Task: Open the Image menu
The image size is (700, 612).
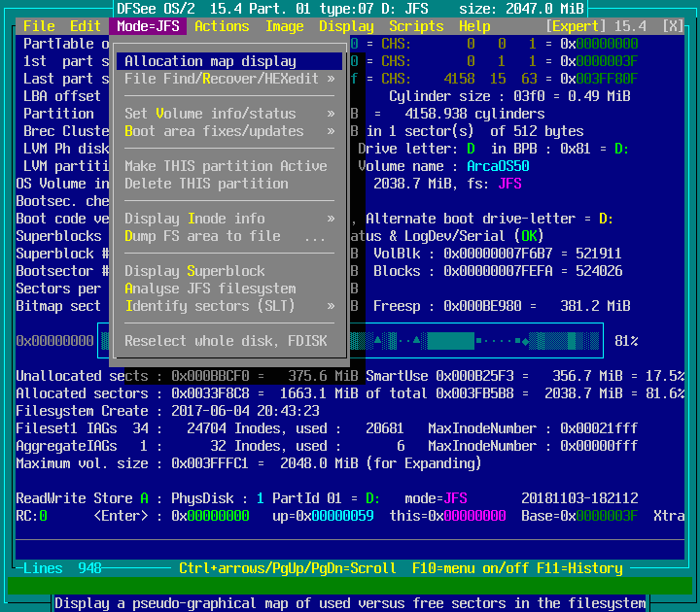Action: click(x=284, y=26)
